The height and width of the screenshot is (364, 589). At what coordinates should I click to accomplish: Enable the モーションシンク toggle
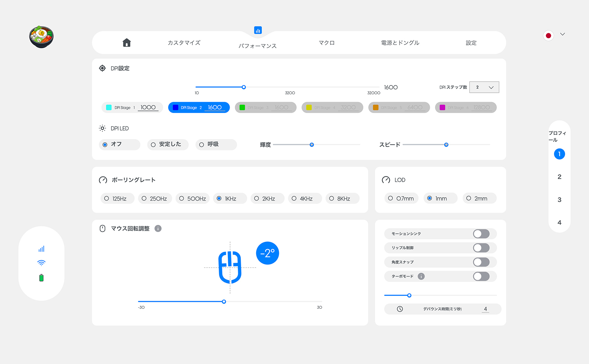tap(481, 234)
